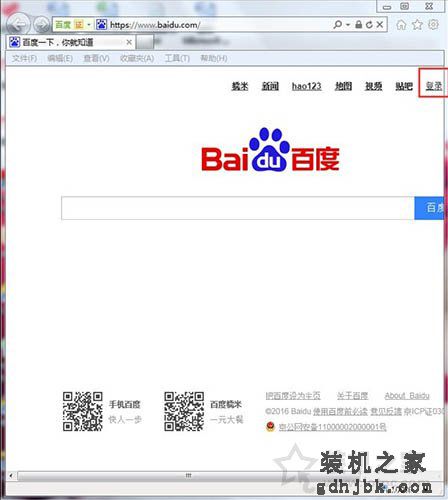Open favorites star icon

pos(417,24)
